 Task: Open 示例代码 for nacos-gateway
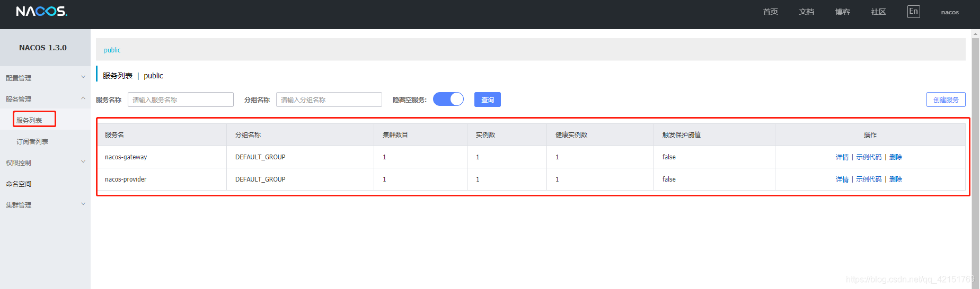pyautogui.click(x=869, y=157)
